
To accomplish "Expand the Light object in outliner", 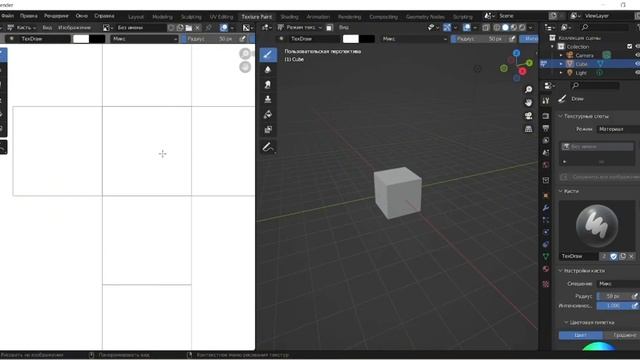I will tap(561, 73).
